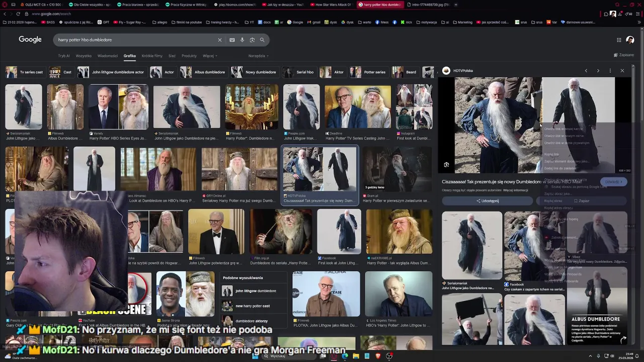Open the selected HDTVPolska result thumbnail
Screen dimensions: 644x362
click(x=319, y=168)
